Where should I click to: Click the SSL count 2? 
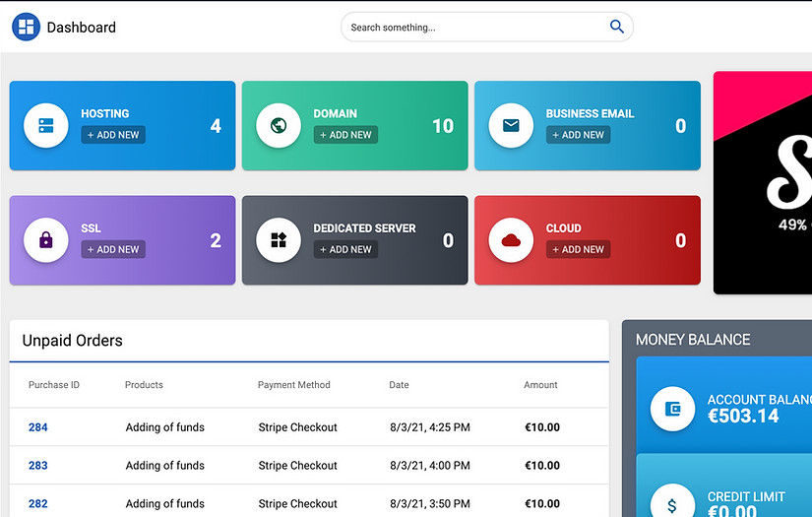click(216, 240)
